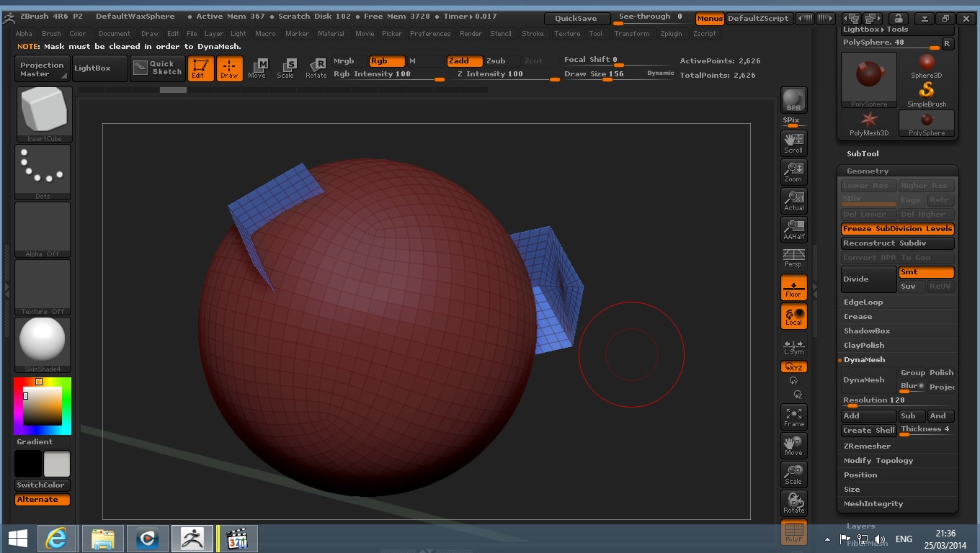The image size is (980, 553).
Task: Open Projection Master
Action: click(x=42, y=69)
